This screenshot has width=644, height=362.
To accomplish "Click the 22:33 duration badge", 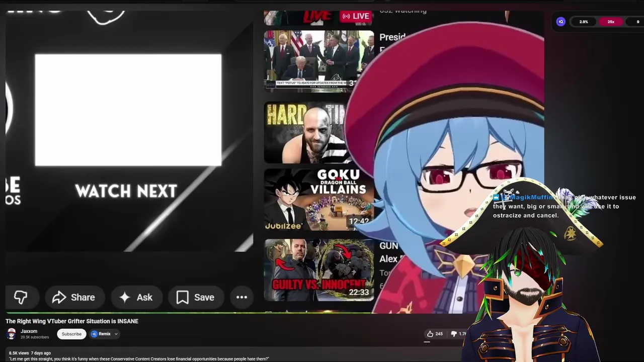I will coord(359,292).
